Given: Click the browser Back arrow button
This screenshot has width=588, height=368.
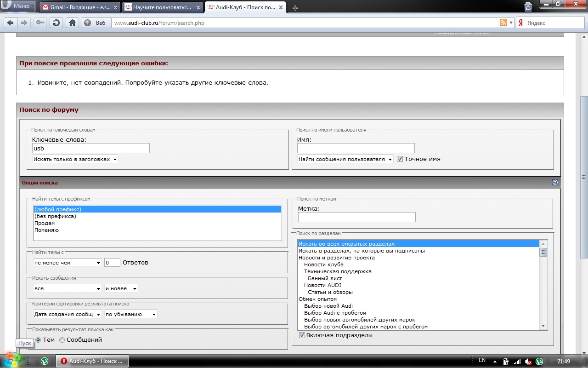Looking at the screenshot, I should [x=11, y=23].
